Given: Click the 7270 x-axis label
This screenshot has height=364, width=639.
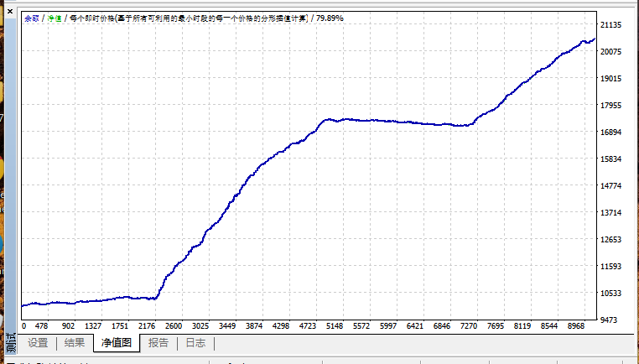Looking at the screenshot, I should 469,326.
